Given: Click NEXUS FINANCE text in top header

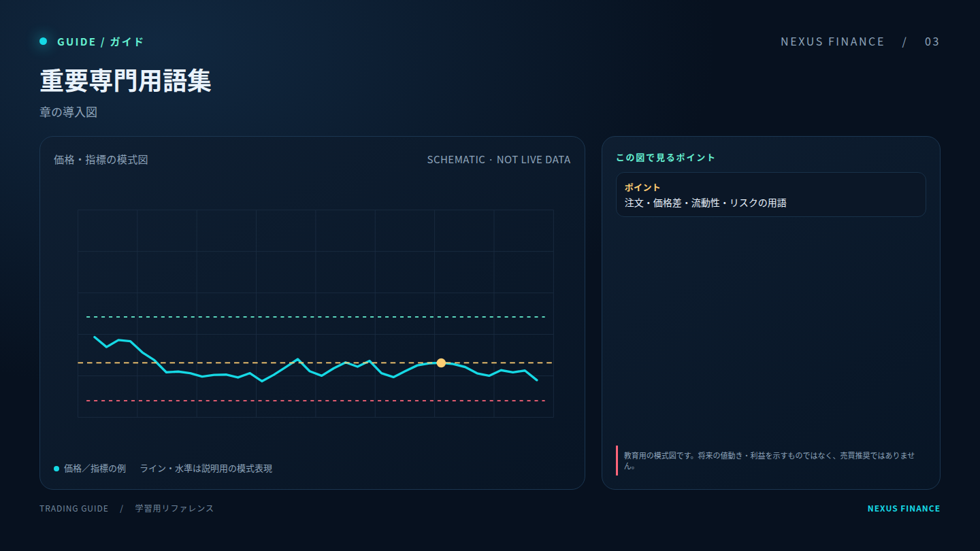Looking at the screenshot, I should [832, 41].
